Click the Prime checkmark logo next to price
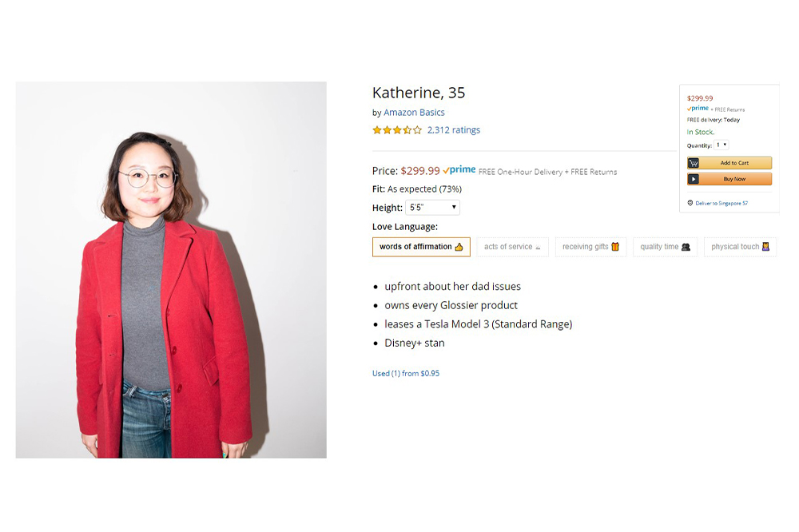 [459, 169]
